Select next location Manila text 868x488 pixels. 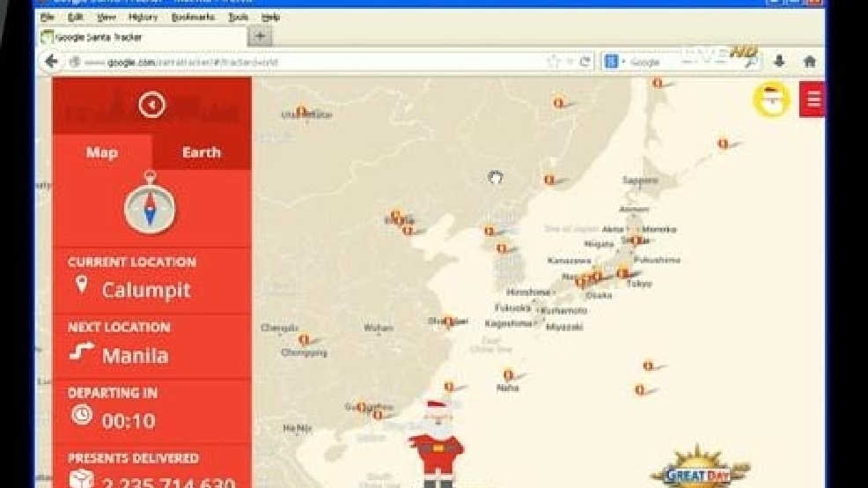coord(135,356)
